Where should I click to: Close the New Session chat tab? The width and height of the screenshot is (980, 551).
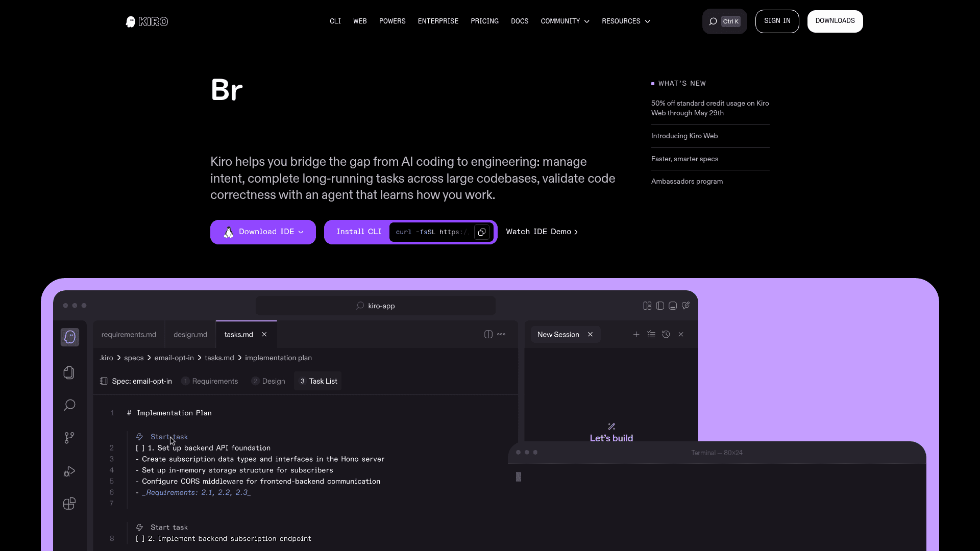591,335
